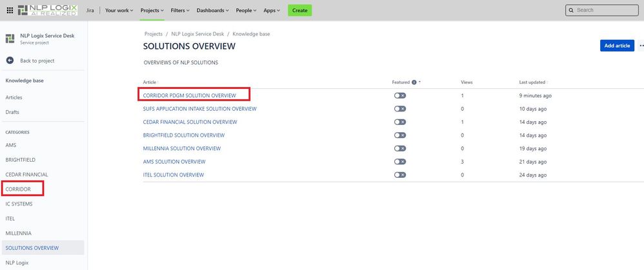
Task: Toggle Featured for MILLENNIA SOLUTION OVERVIEW
Action: click(399, 148)
